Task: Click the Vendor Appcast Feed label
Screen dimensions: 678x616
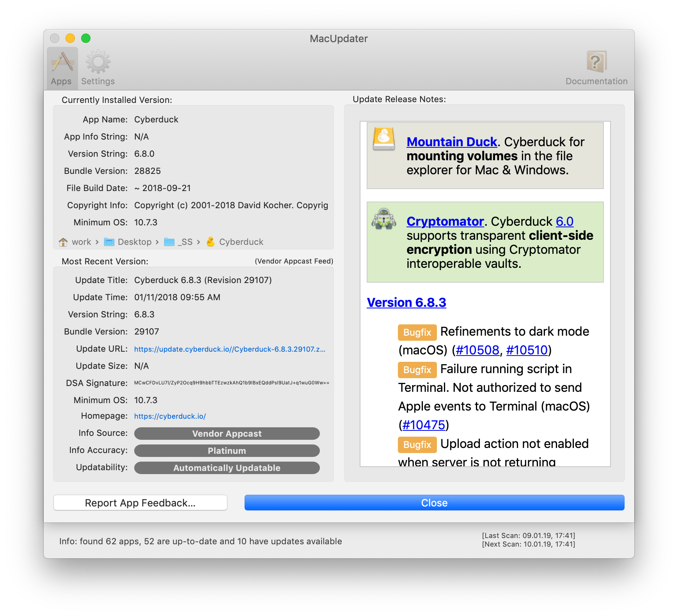Action: 294,261
